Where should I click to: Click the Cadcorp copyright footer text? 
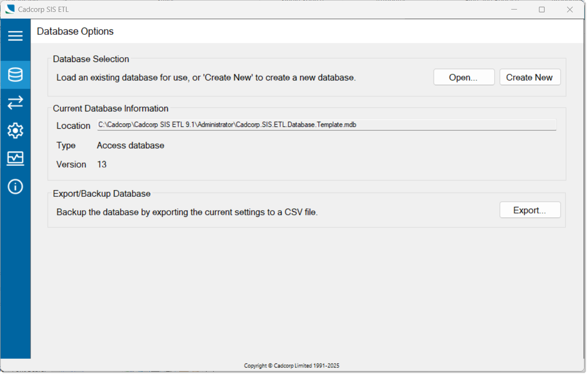coord(292,366)
